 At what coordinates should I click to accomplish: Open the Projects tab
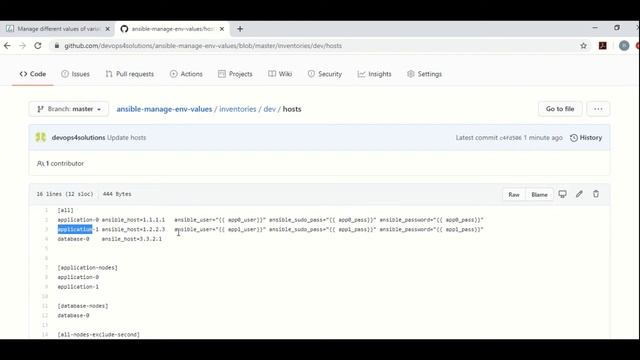pyautogui.click(x=235, y=74)
